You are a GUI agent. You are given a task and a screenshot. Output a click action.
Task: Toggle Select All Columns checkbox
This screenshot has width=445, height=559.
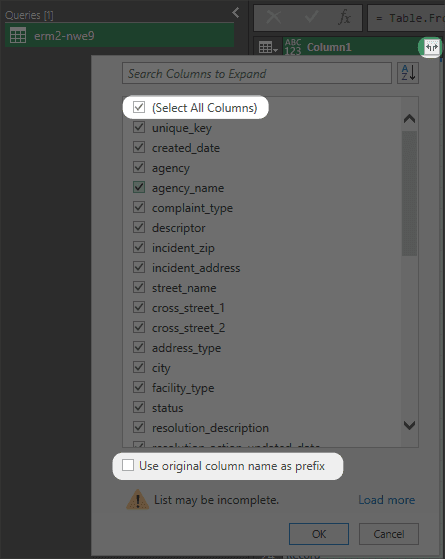(139, 107)
